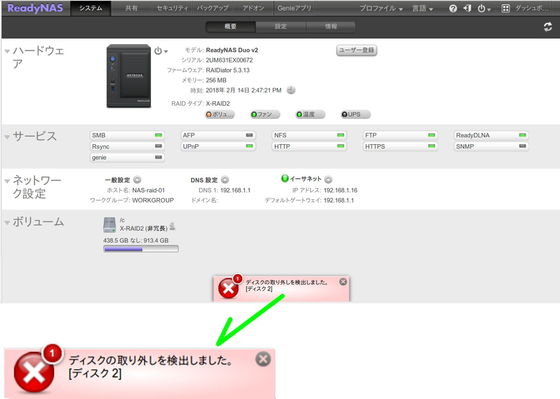Click the hostname NAS-raid-01
The image size is (560, 399).
pyautogui.click(x=148, y=190)
